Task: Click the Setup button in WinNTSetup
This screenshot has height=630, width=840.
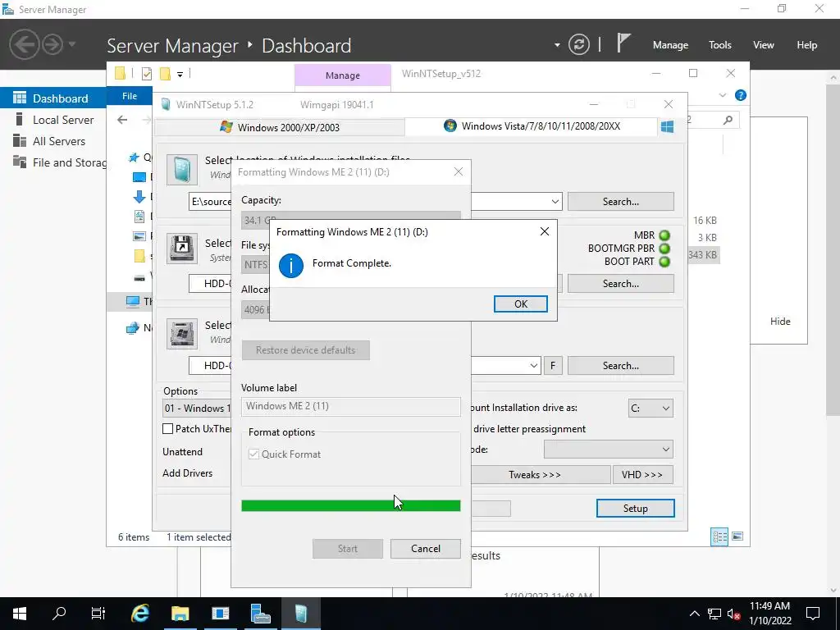Action: pyautogui.click(x=636, y=509)
